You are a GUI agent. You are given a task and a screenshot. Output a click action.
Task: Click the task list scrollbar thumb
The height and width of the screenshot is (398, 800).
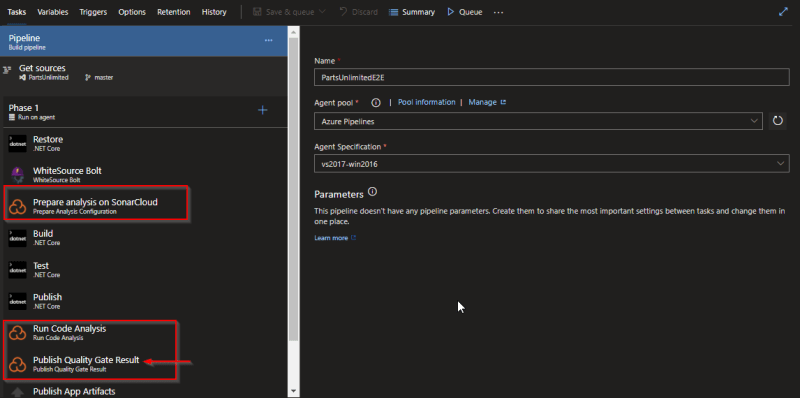point(293,189)
